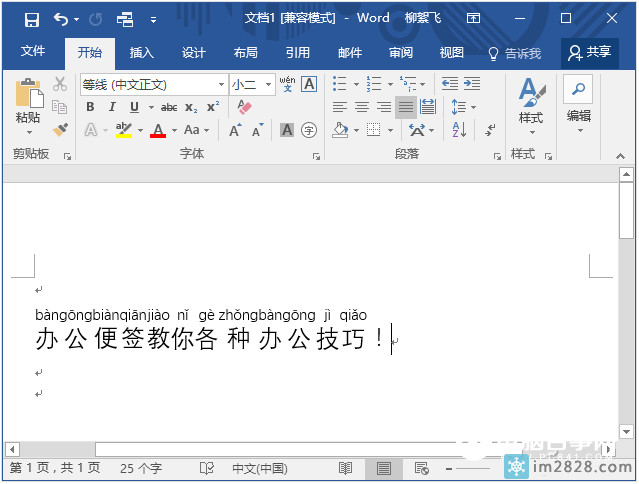Click 中文(中国) language in status bar
639x484 pixels.
pos(259,468)
